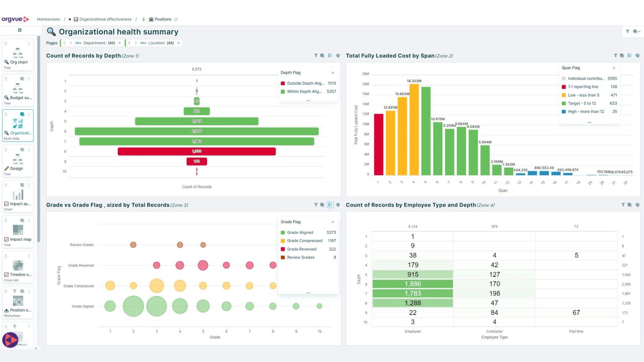This screenshot has height=362, width=644.
Task: Open color palette settings on Total Fully Loaded Cost chart
Action: pos(637,55)
